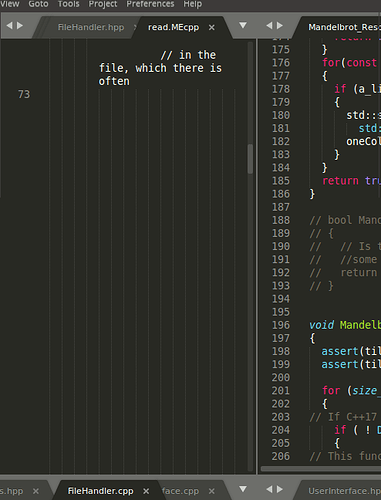Select the FileHandler.cpp tab in bottom pane
Screen dimensions: 381x500
(x=100, y=491)
